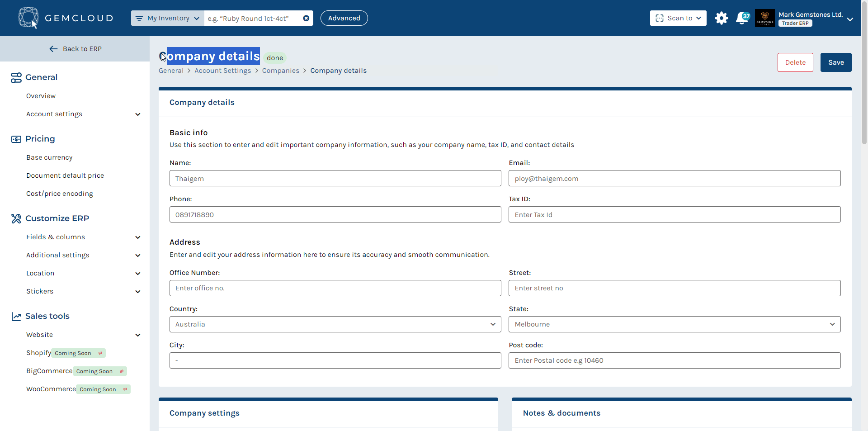868x431 pixels.
Task: Follow General breadcrumb link
Action: pyautogui.click(x=171, y=71)
